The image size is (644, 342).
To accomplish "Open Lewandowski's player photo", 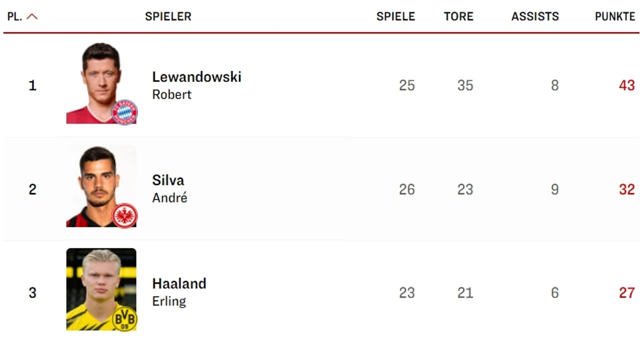I will [101, 83].
